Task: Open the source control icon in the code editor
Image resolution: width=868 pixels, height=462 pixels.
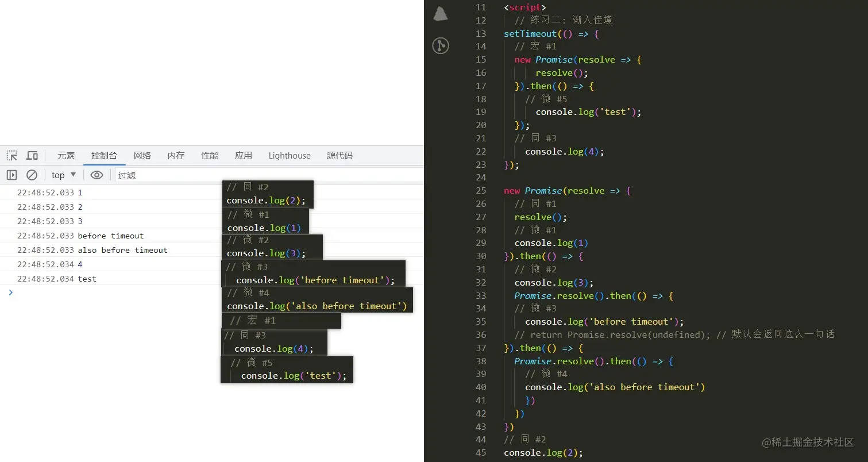Action: pyautogui.click(x=441, y=46)
